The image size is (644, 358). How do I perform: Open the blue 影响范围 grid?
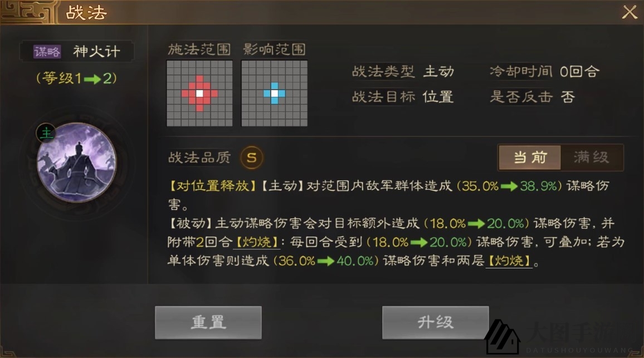pos(274,93)
